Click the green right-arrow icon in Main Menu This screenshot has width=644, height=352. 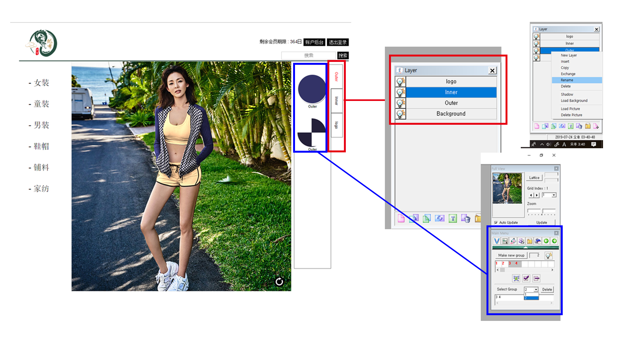pyautogui.click(x=554, y=241)
